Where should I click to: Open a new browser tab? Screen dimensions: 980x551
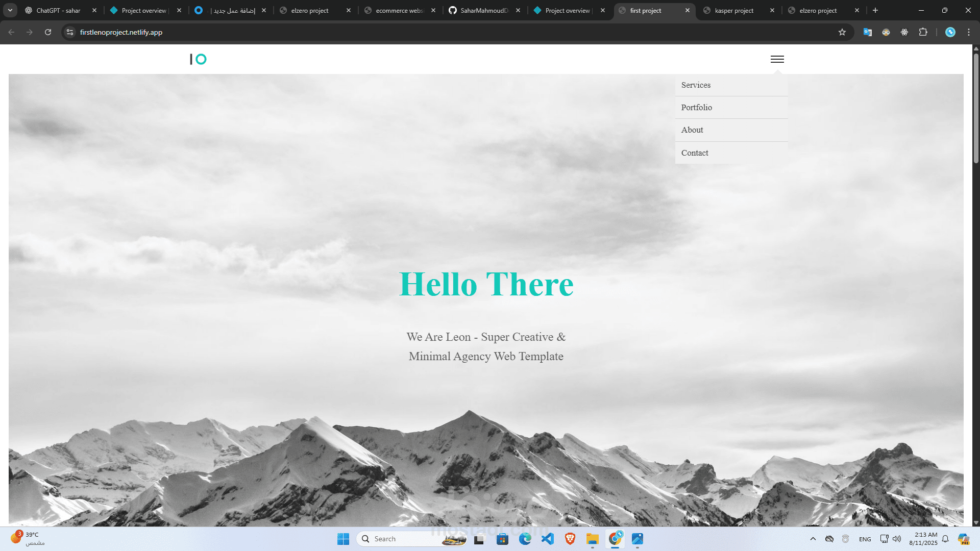tap(875, 10)
